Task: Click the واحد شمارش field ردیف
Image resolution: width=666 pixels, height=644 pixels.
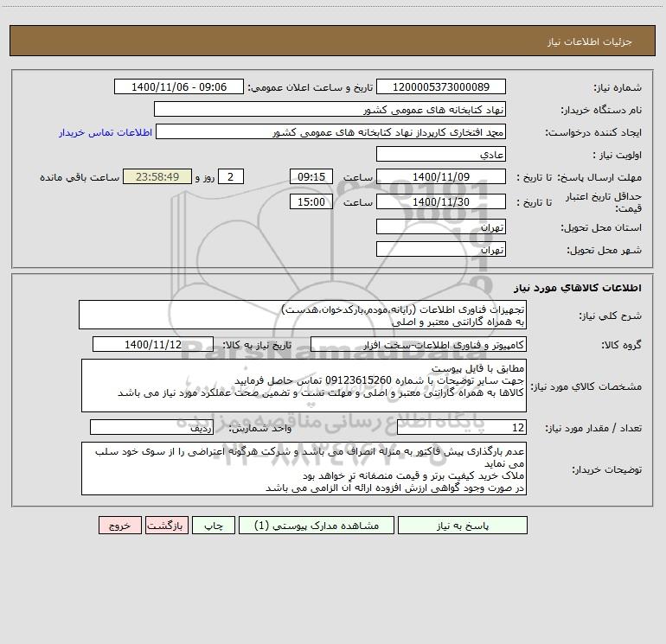Action: pos(151,427)
